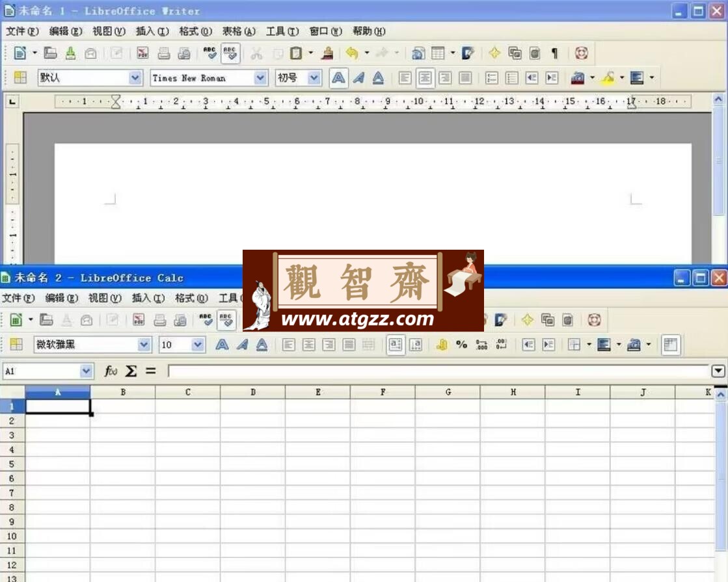Click the Help lifebuoy icon in Writer
The image size is (728, 582).
(x=581, y=53)
